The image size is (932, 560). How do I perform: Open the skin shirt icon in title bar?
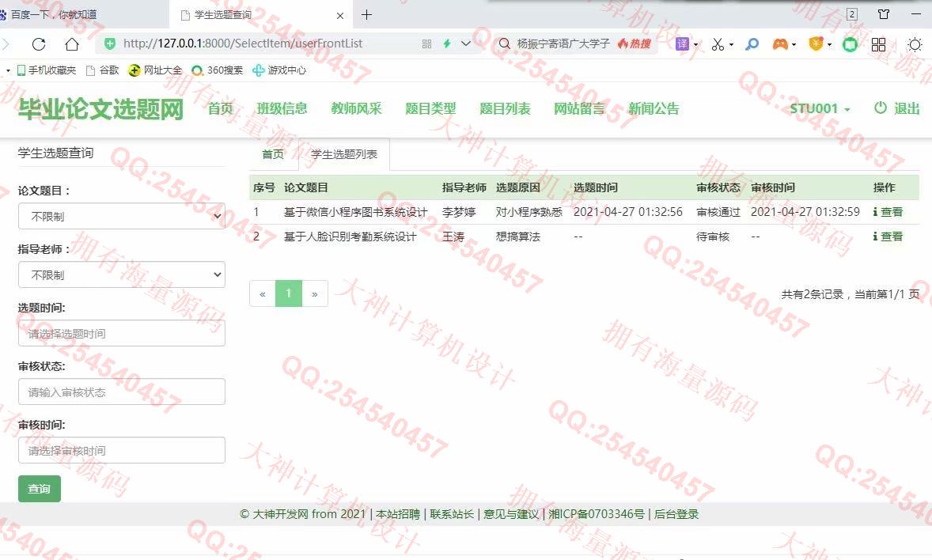884,14
